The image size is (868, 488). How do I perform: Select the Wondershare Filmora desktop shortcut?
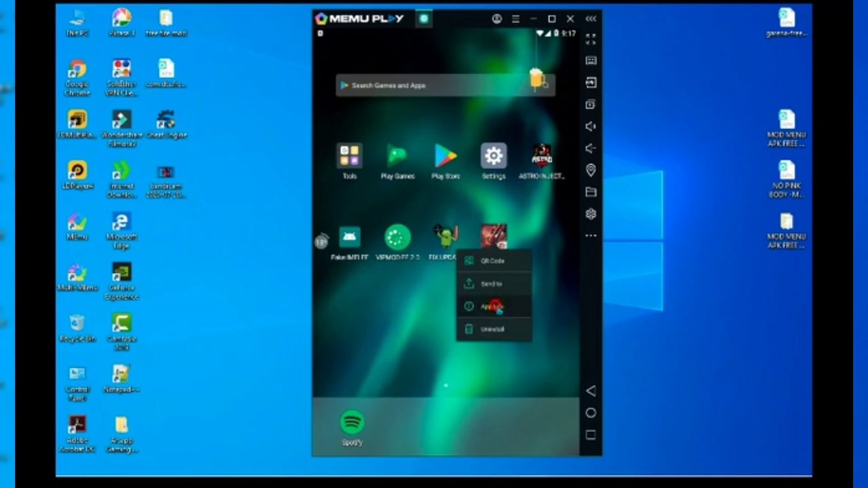point(122,129)
